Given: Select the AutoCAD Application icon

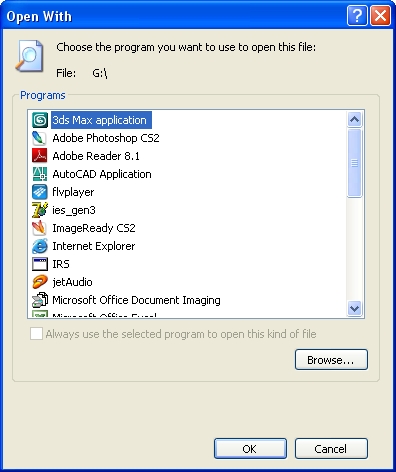Looking at the screenshot, I should (x=40, y=174).
